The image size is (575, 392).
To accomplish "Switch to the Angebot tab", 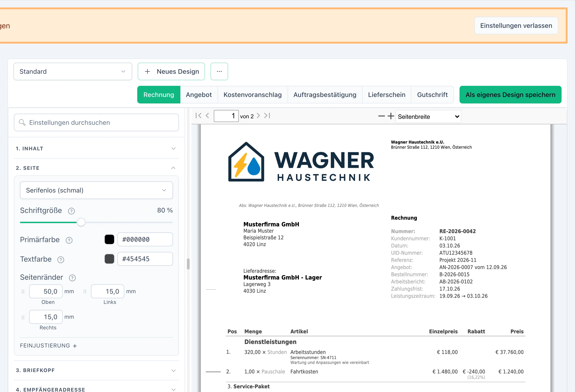I will coord(199,95).
